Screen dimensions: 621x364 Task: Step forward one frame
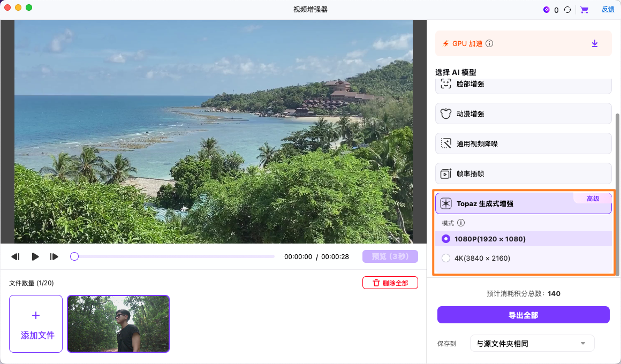click(54, 256)
